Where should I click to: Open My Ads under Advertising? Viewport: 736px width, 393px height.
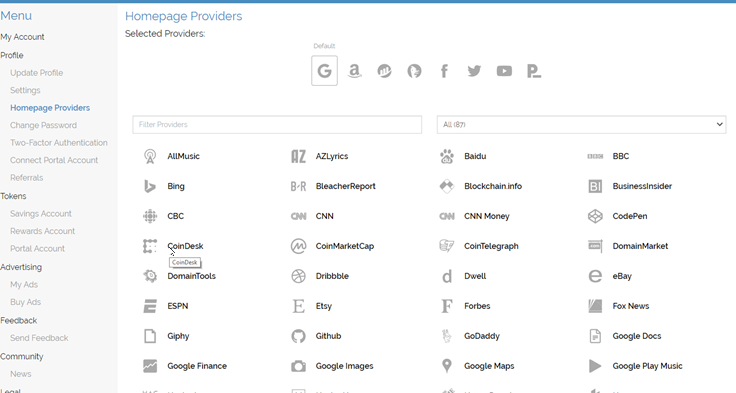[x=24, y=285]
